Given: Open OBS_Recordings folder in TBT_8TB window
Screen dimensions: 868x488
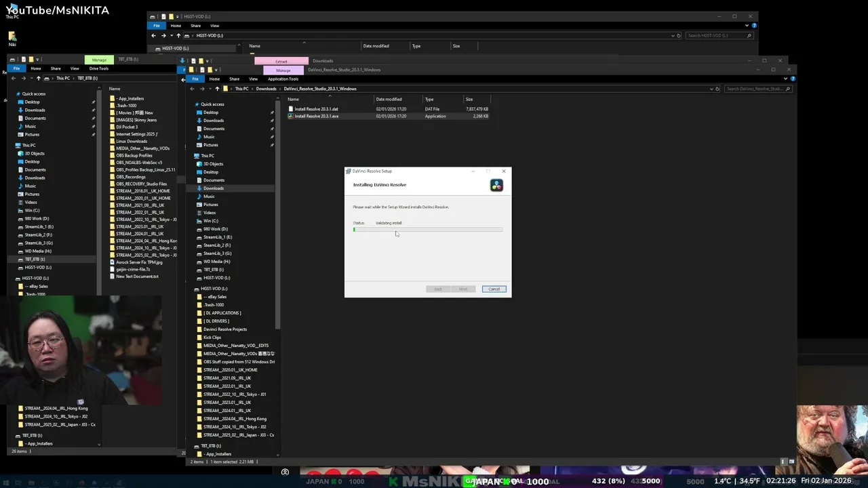Looking at the screenshot, I should tap(131, 177).
